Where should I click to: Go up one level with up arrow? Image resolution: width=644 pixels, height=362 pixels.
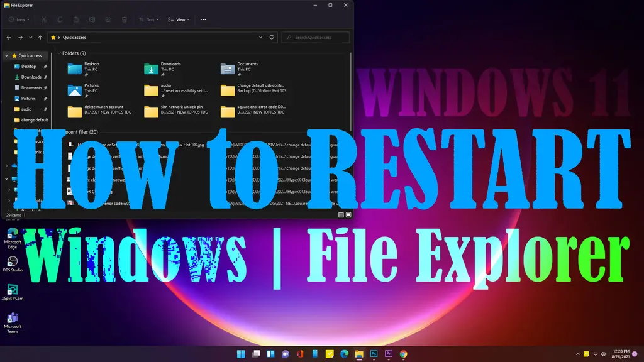pyautogui.click(x=40, y=37)
